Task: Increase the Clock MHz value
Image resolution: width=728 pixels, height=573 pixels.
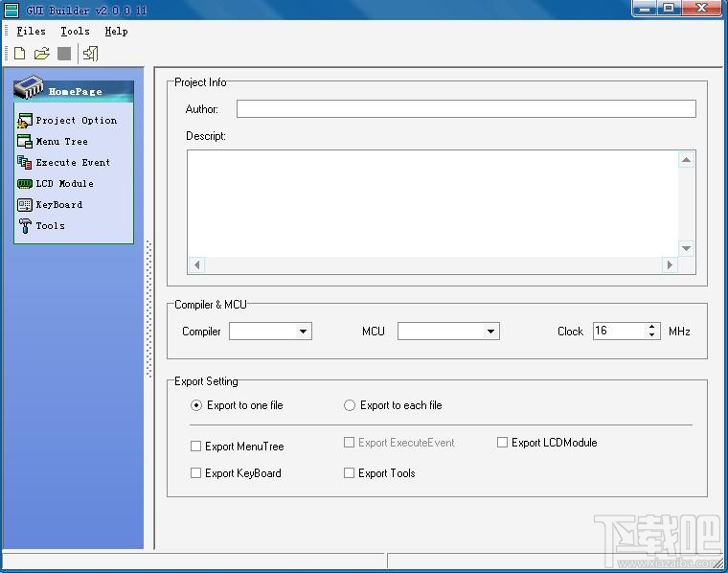Action: 652,327
